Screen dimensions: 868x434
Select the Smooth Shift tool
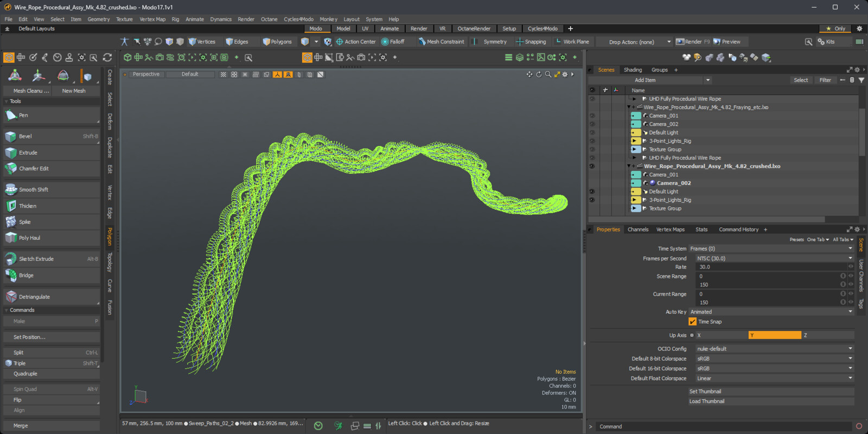pyautogui.click(x=52, y=189)
